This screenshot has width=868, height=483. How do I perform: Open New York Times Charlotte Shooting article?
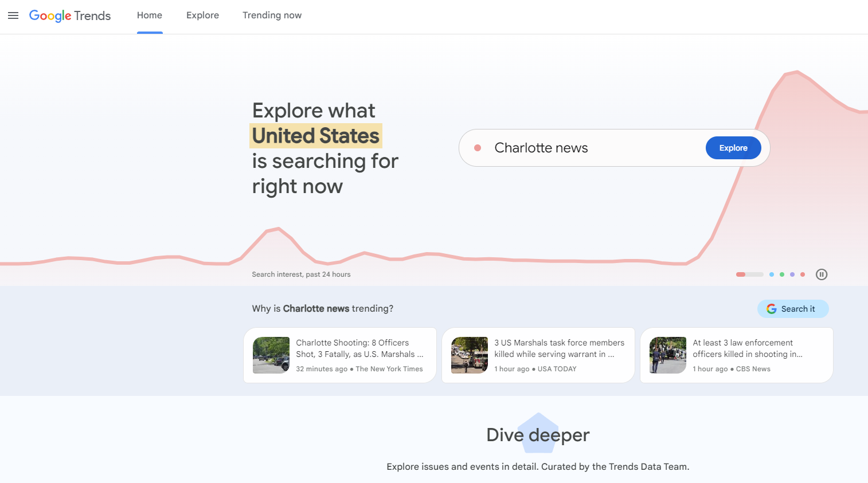[x=340, y=355]
